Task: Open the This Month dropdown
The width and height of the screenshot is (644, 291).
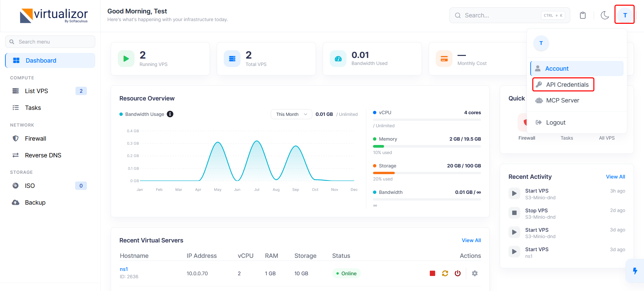Action: (291, 114)
